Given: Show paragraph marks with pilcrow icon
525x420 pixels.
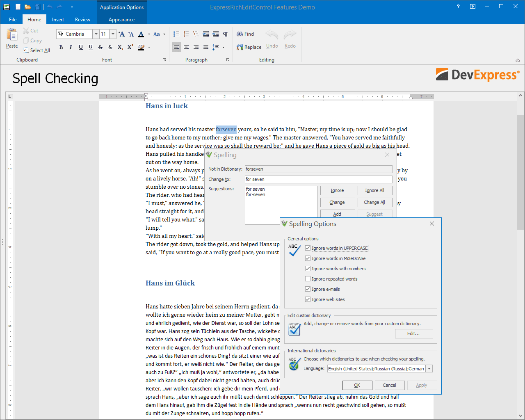Looking at the screenshot, I should tap(225, 34).
